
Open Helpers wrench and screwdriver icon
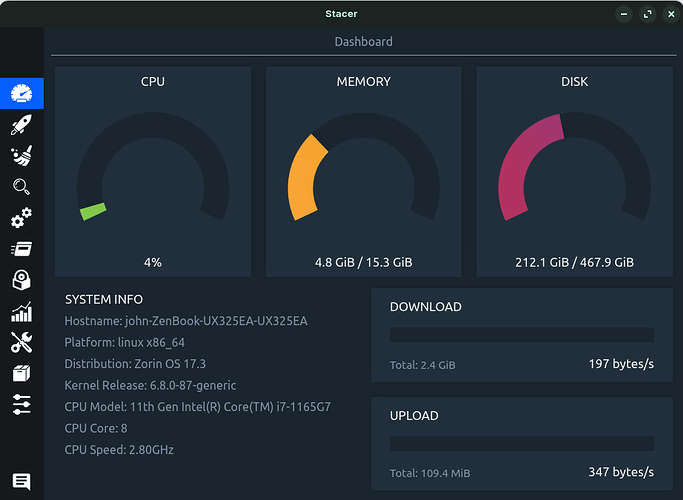(x=21, y=342)
